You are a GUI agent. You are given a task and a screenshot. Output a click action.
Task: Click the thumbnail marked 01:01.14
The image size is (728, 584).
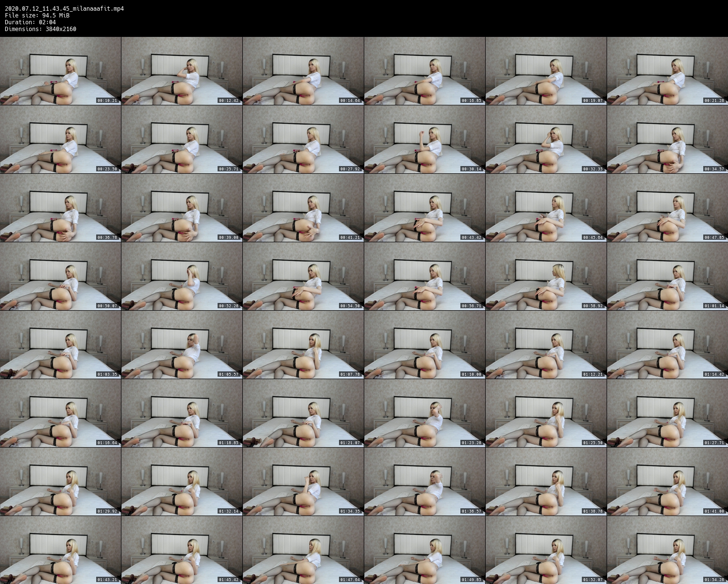[667, 276]
